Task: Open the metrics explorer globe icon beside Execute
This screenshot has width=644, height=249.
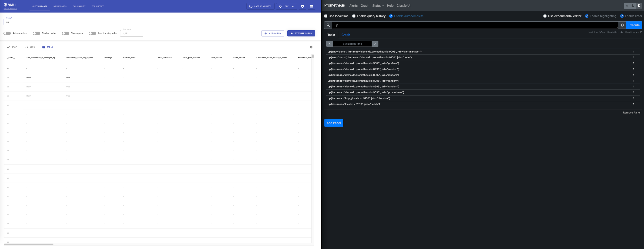Action: click(x=622, y=25)
